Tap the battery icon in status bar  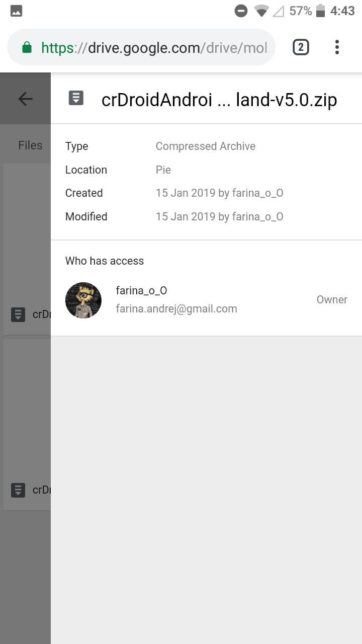[320, 11]
